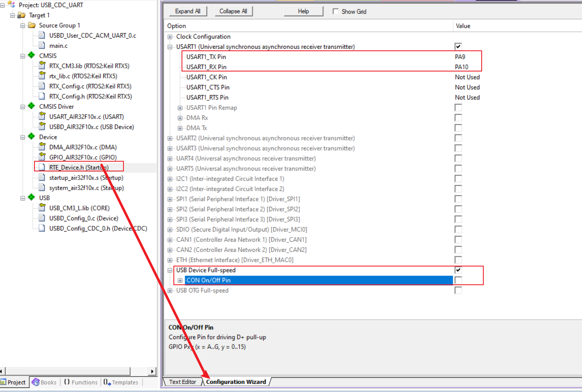
Task: Select the RTX_CM3.lib key file icon
Action: (x=42, y=65)
